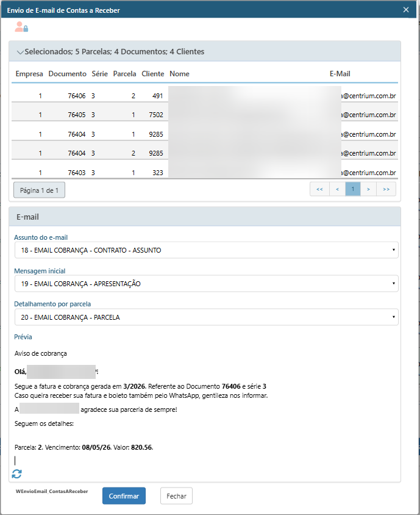Go to previous page of results
Screen dimensions: 420x515
pos(337,190)
